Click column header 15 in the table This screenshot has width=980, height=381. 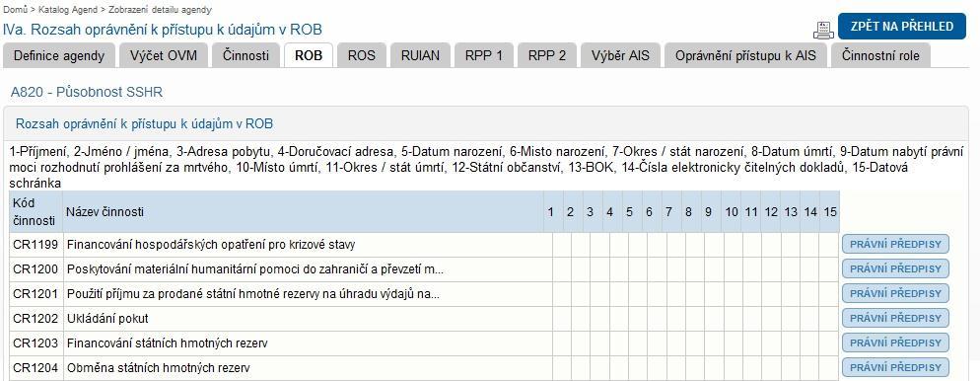(x=830, y=212)
